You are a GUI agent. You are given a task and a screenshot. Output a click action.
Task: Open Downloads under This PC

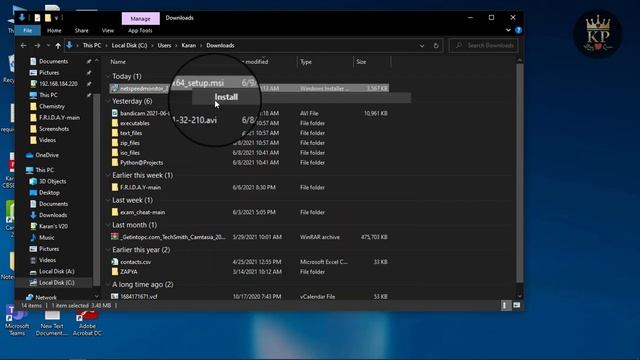coord(53,215)
